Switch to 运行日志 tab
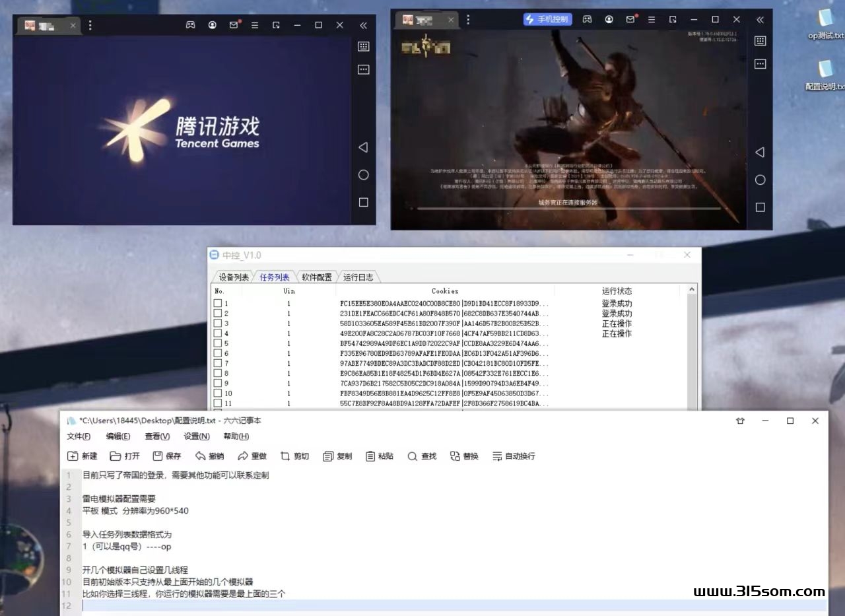 (x=358, y=277)
